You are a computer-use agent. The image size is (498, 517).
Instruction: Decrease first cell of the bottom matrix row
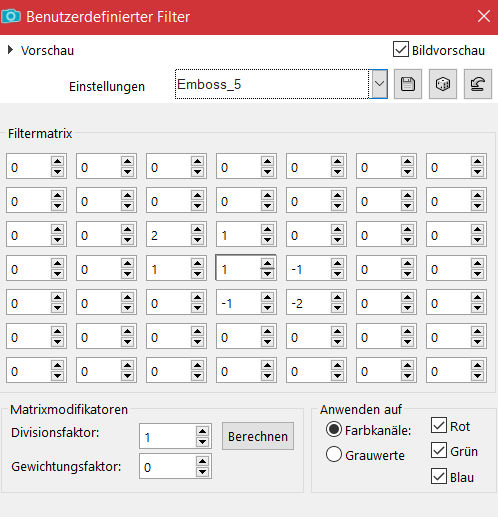point(58,376)
